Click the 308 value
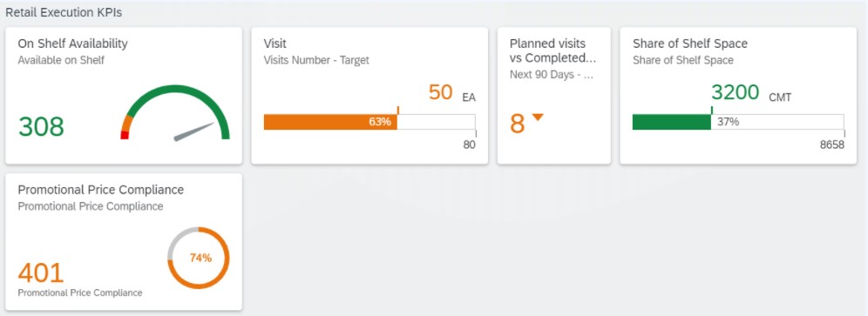 coord(42,127)
